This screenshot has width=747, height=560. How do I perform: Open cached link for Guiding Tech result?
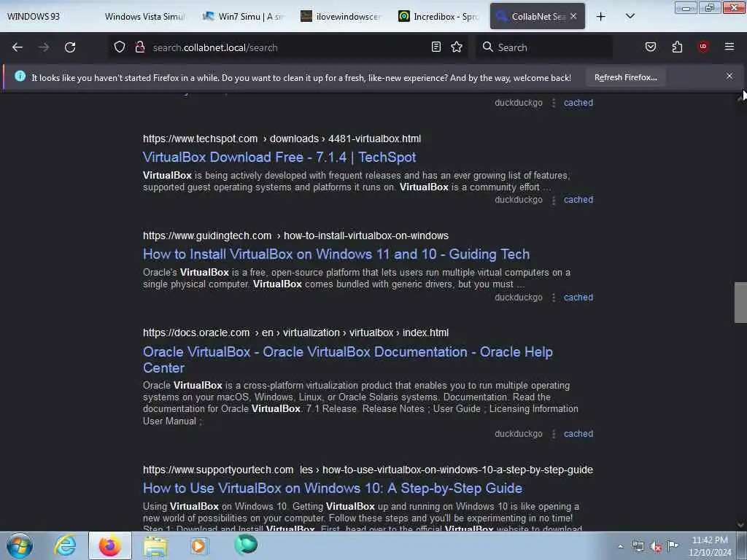pos(578,297)
